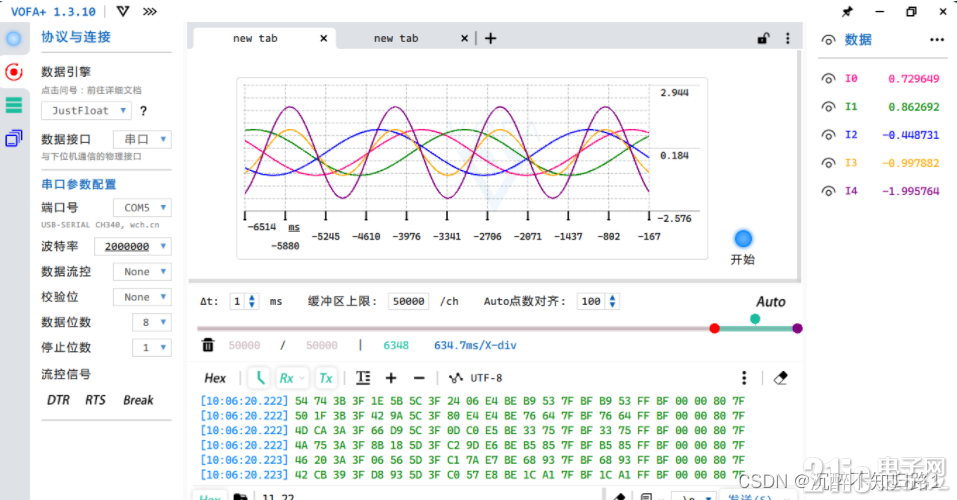Click the I0 value 0.729649

tap(914, 79)
